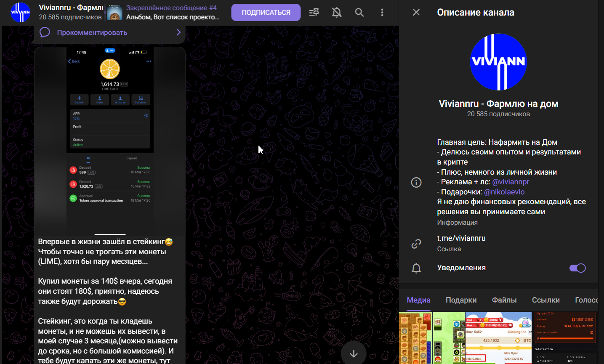Open the channel discussion panel icon
This screenshot has width=604, height=364.
(314, 13)
